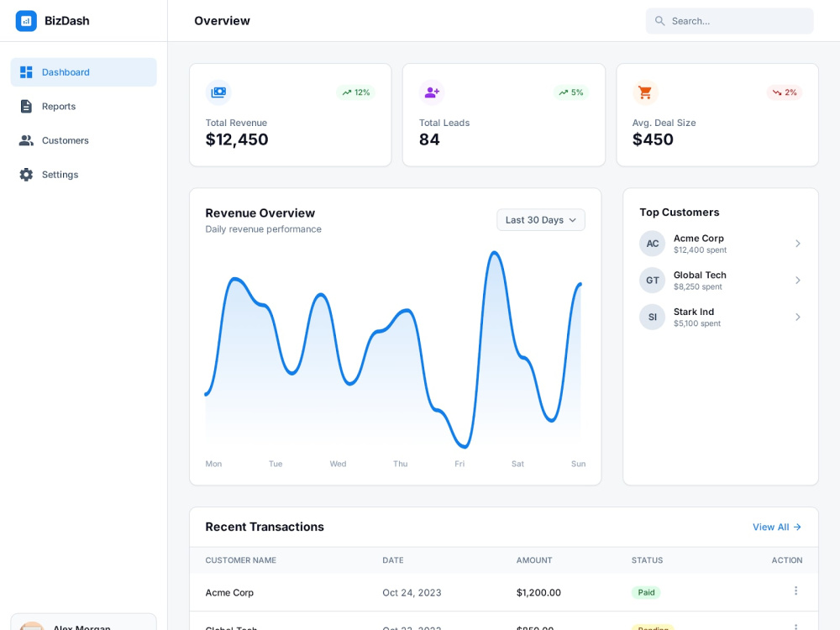Click the Revenue Overview heading

pos(260,213)
